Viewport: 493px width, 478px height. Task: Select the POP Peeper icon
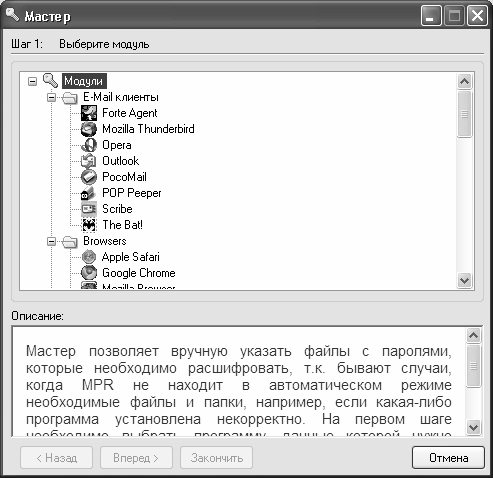pyautogui.click(x=89, y=193)
